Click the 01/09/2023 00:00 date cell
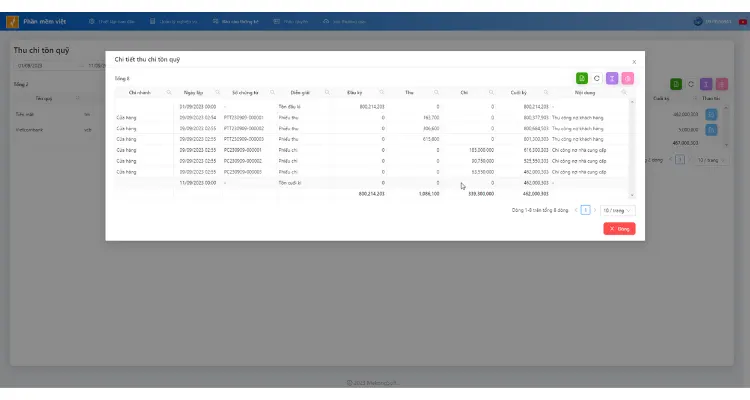 pyautogui.click(x=198, y=107)
